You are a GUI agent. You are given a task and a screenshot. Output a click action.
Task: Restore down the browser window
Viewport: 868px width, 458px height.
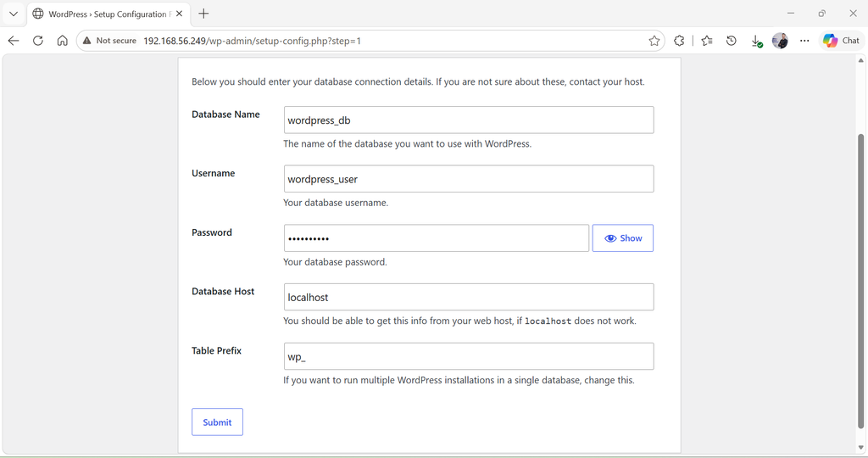[821, 14]
